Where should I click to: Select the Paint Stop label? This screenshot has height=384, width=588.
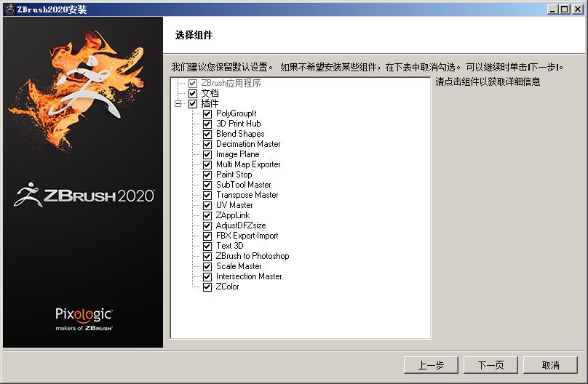click(x=234, y=175)
